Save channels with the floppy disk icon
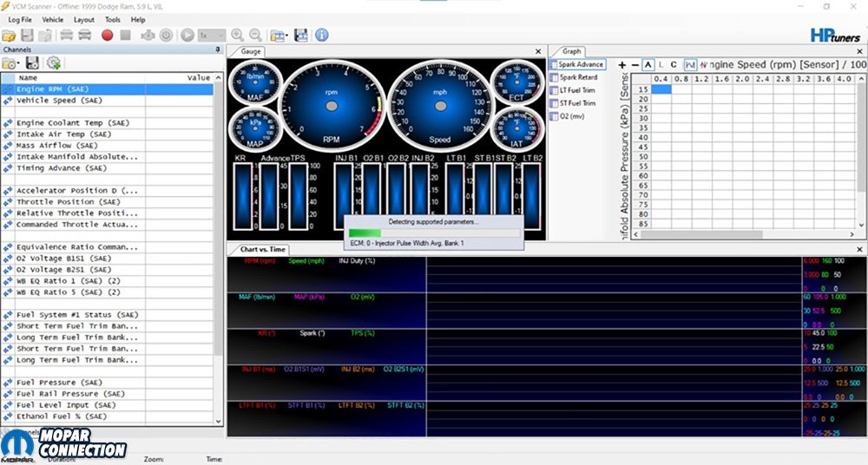This screenshot has height=465, width=868. point(32,63)
